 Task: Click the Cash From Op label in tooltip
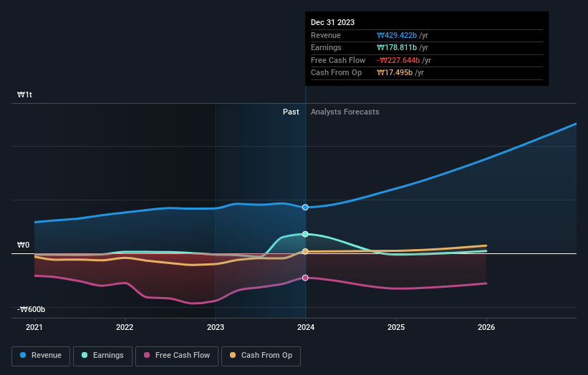(337, 73)
